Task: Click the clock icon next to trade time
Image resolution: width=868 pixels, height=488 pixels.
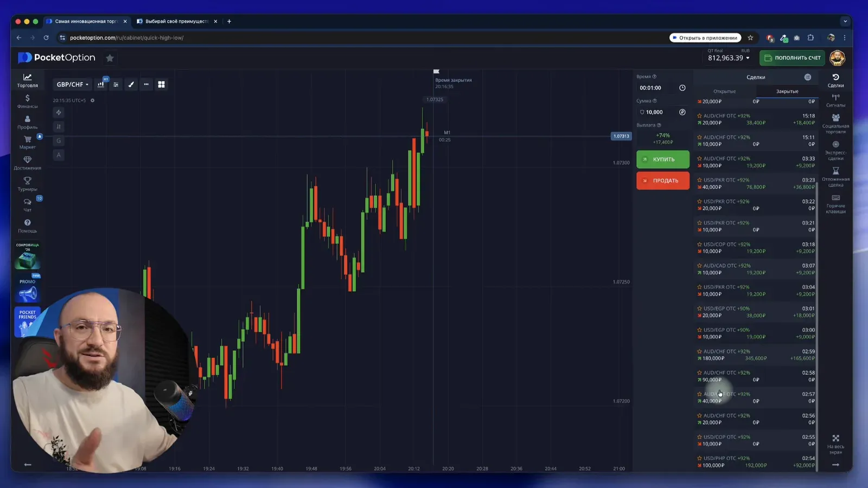Action: [682, 88]
